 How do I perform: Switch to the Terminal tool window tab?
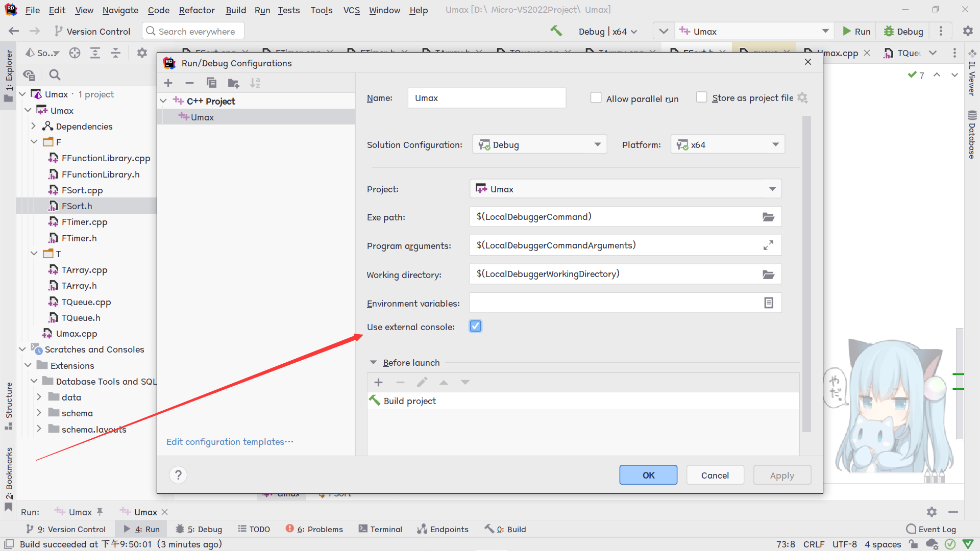click(380, 529)
